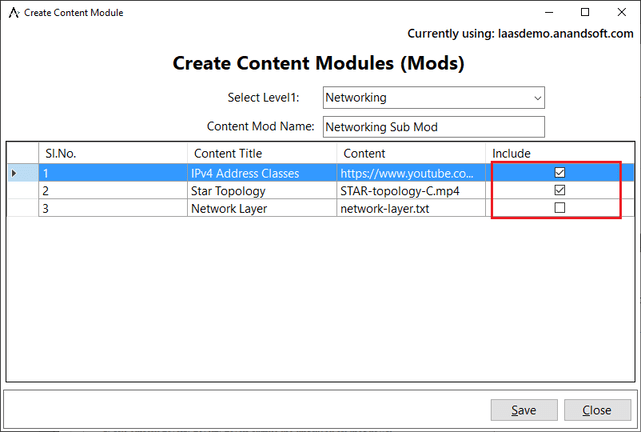
Task: Click the Content column header
Action: point(411,153)
